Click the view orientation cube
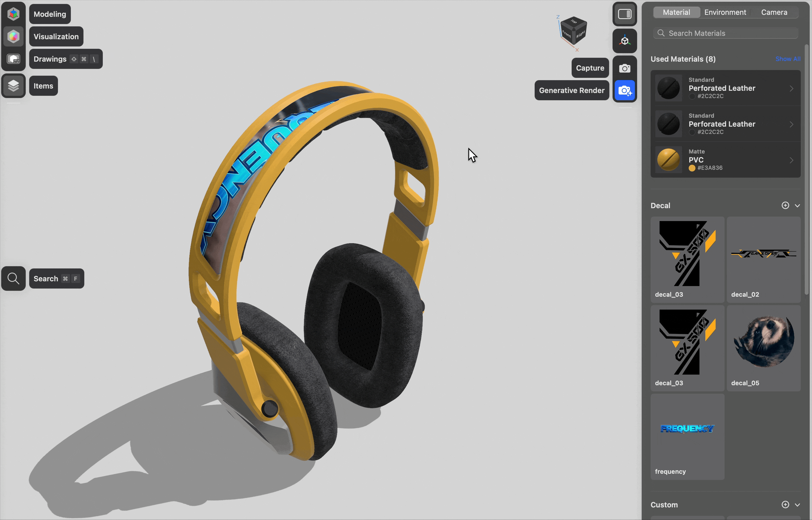 click(573, 31)
